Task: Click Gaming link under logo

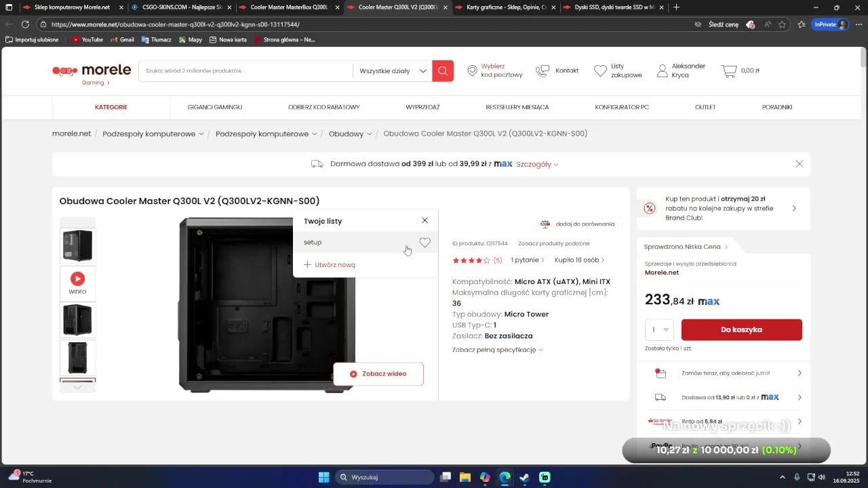Action: pyautogui.click(x=96, y=83)
